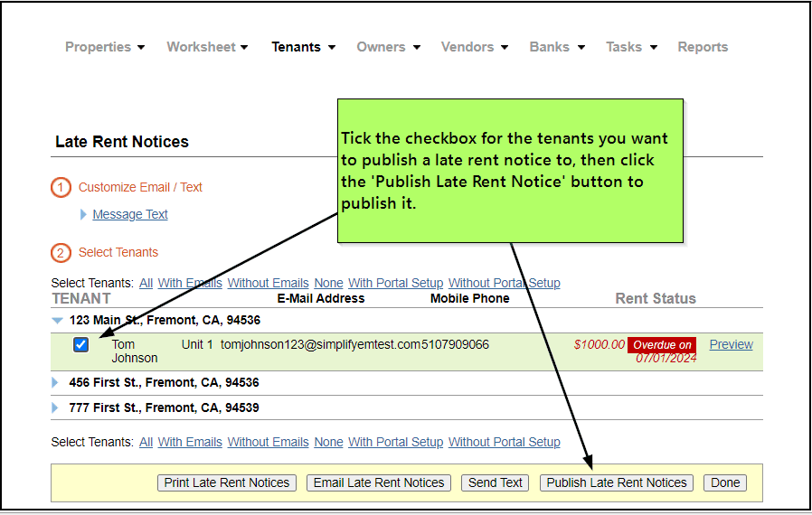The image size is (812, 515).
Task: Expand the 777 First St. property group
Action: click(x=56, y=408)
